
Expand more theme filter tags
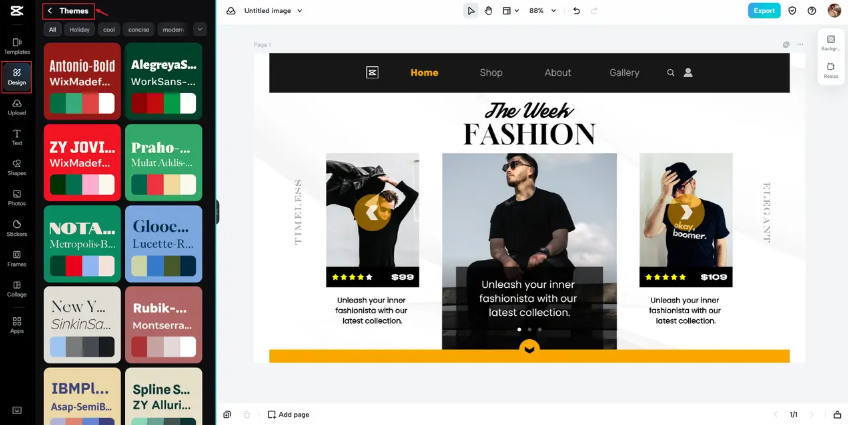(x=200, y=29)
